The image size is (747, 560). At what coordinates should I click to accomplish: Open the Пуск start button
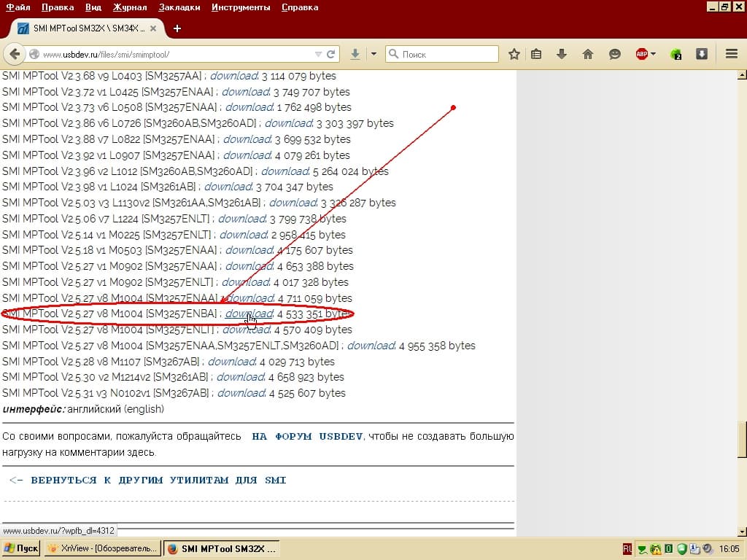point(21,548)
